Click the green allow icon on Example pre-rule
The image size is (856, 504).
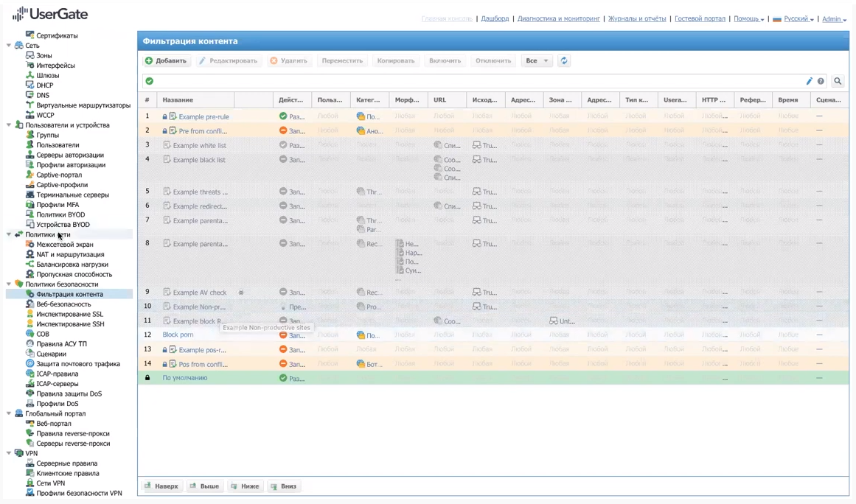pyautogui.click(x=283, y=116)
